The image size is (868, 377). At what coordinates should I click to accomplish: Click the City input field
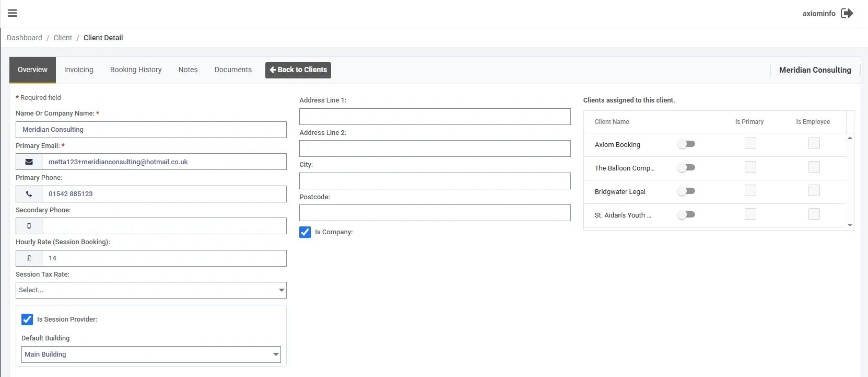point(435,181)
